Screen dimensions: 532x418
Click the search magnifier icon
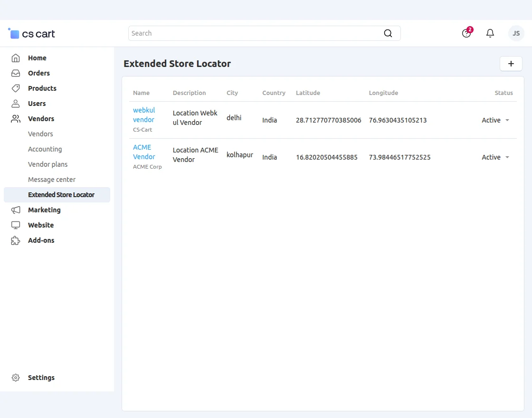pos(388,33)
